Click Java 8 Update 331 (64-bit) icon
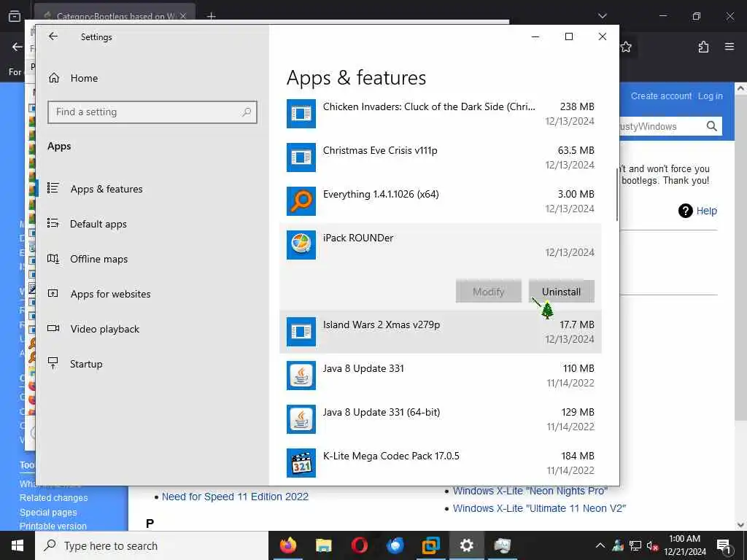The height and width of the screenshot is (560, 747). pyautogui.click(x=301, y=419)
